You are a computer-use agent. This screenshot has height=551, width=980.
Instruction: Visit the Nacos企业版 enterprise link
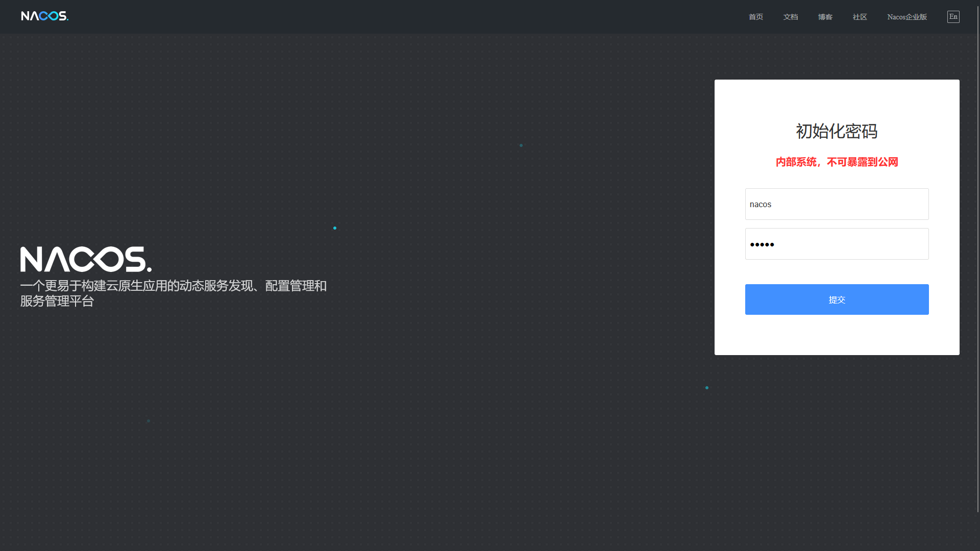click(x=906, y=17)
